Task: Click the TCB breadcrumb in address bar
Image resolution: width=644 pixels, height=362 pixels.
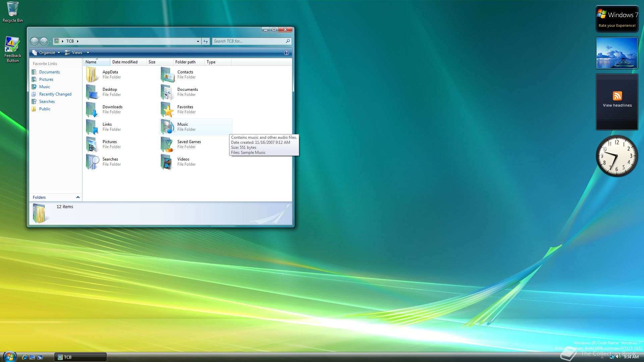Action: 70,41
